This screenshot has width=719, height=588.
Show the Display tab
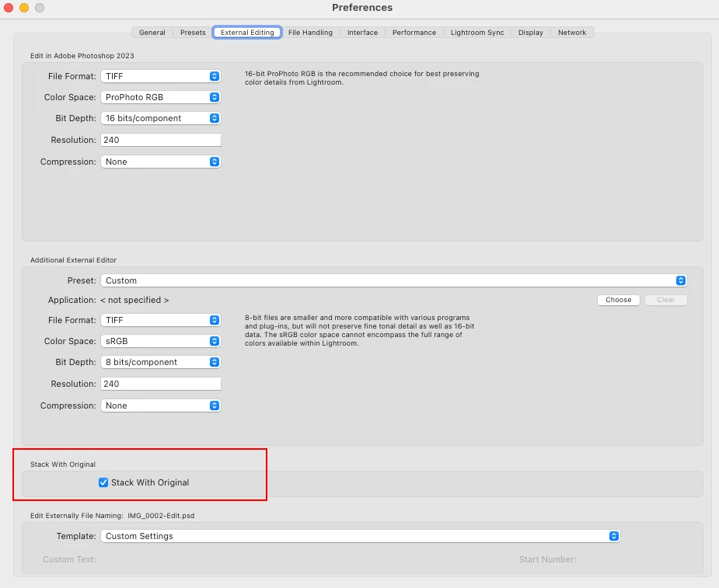[x=531, y=33]
